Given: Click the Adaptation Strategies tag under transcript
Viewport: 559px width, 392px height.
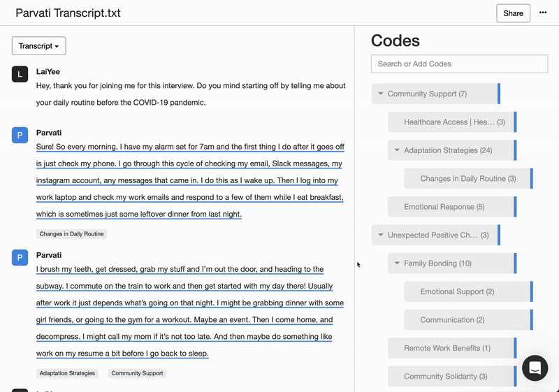Looking at the screenshot, I should coord(67,373).
